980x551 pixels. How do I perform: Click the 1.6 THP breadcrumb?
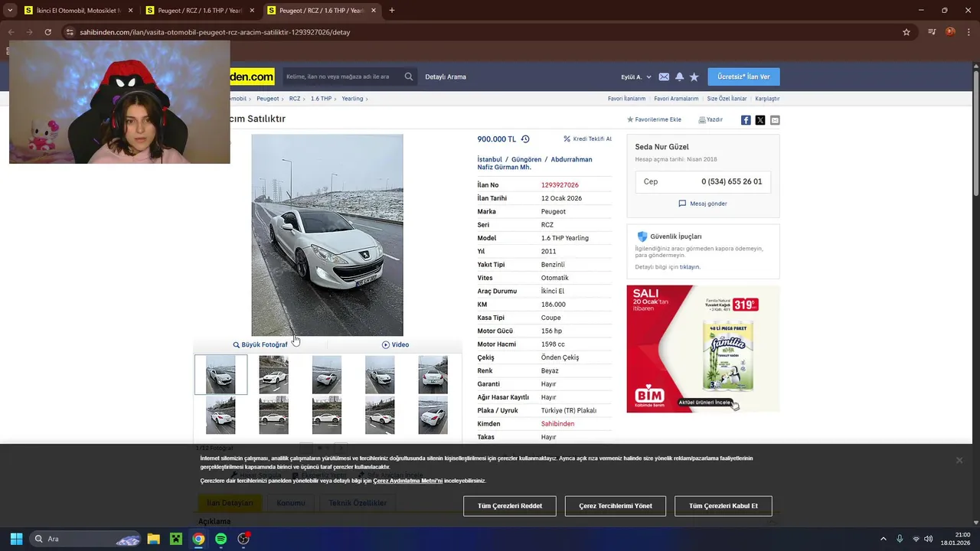click(321, 99)
